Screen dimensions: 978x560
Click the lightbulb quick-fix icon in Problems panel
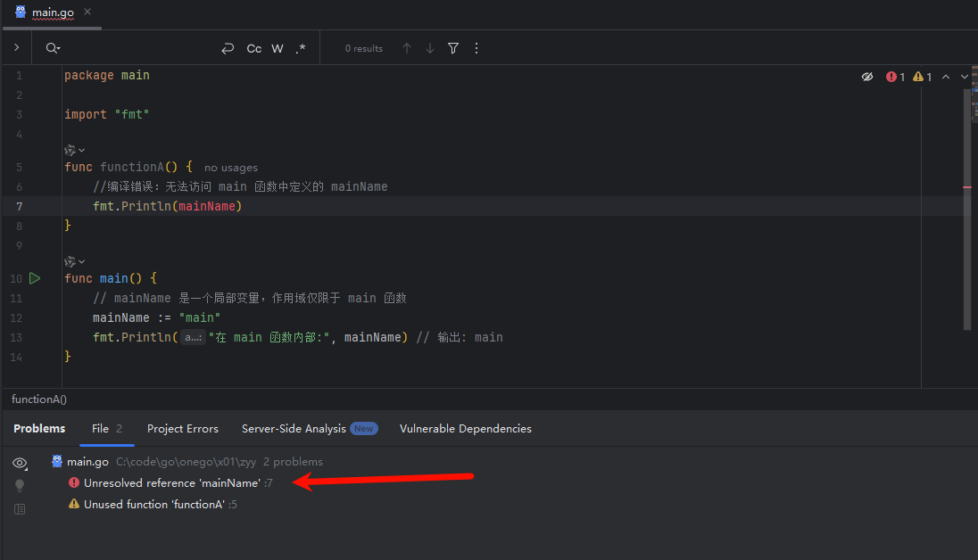20,485
